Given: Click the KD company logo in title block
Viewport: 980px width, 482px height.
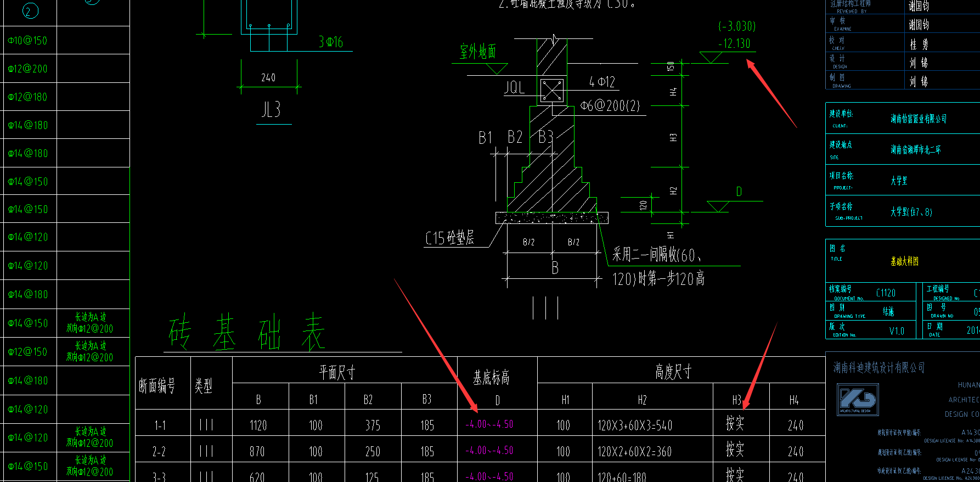Looking at the screenshot, I should pyautogui.click(x=858, y=399).
